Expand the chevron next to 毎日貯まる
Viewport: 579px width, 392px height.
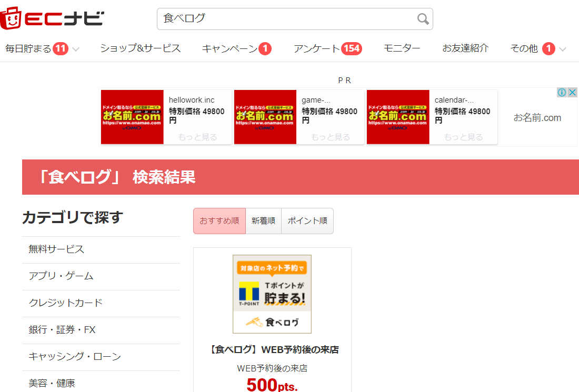click(76, 49)
